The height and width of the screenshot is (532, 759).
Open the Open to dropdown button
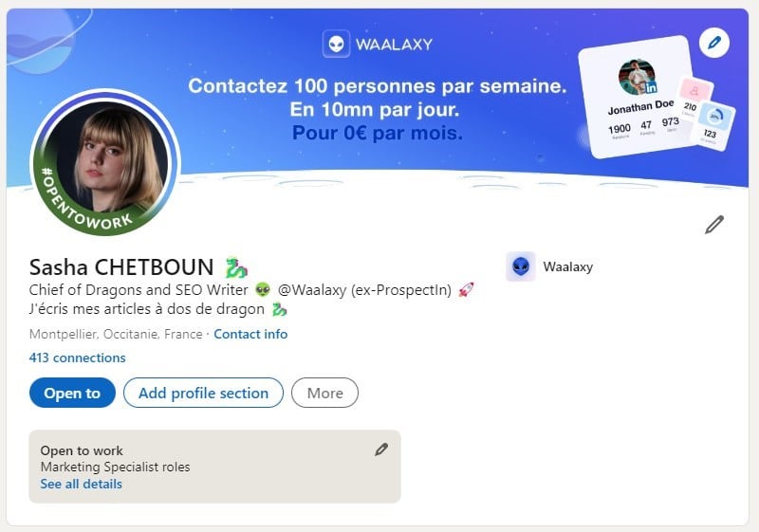pyautogui.click(x=72, y=393)
